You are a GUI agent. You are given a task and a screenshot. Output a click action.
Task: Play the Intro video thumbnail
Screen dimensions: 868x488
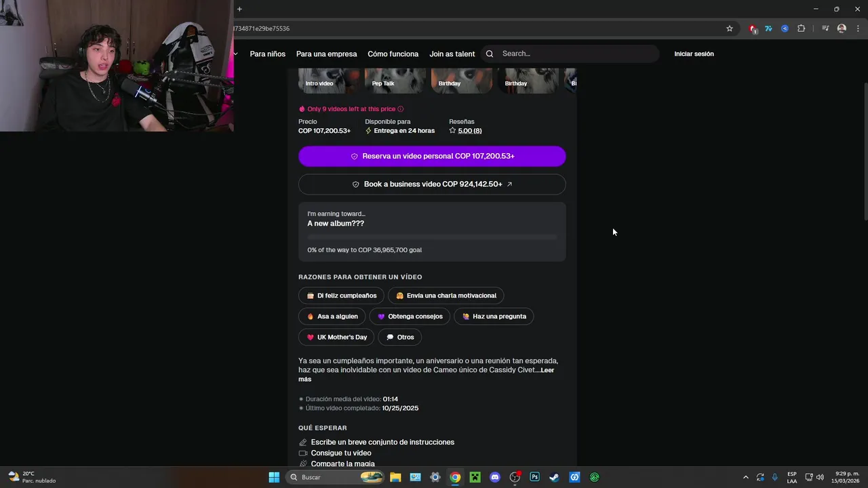point(329,81)
